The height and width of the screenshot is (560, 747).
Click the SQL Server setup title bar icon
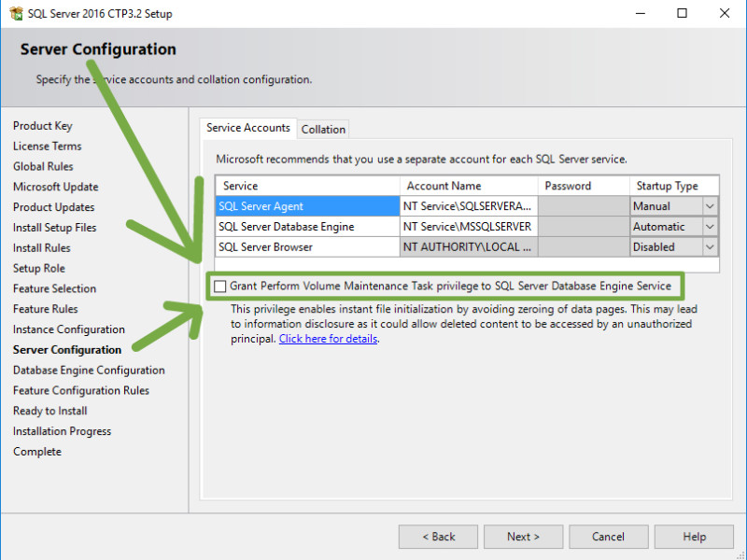pyautogui.click(x=16, y=13)
